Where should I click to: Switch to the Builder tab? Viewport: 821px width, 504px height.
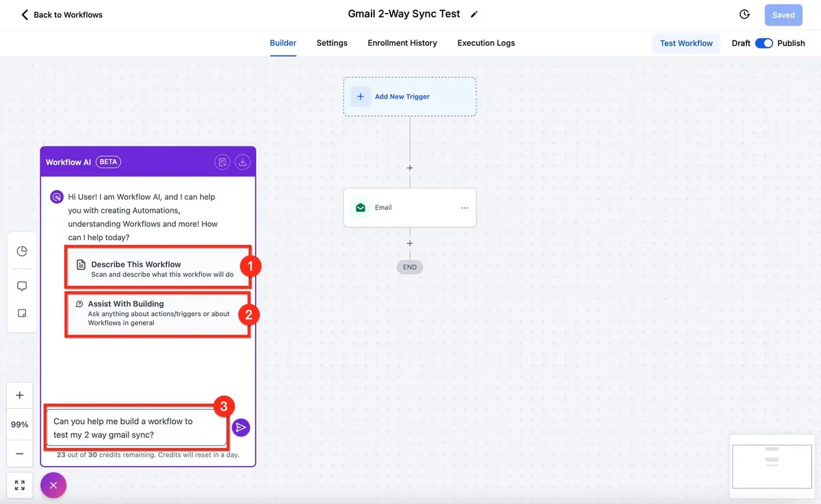[283, 43]
